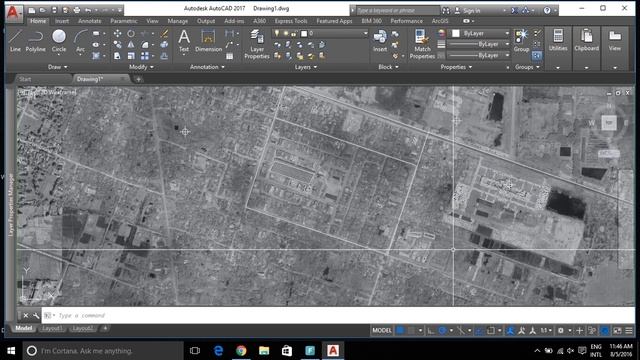Toggle ortho mode in status bar
The height and width of the screenshot is (360, 640).
(431, 330)
